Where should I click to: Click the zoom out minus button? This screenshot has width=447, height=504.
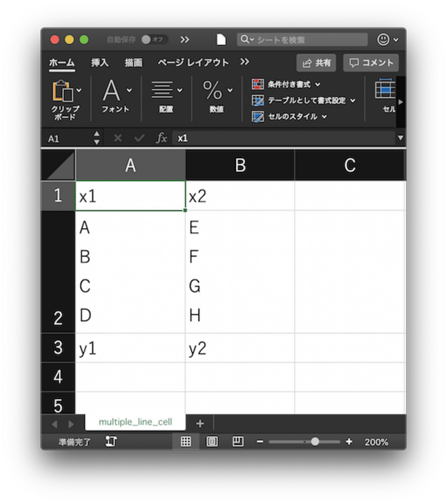pyautogui.click(x=260, y=442)
